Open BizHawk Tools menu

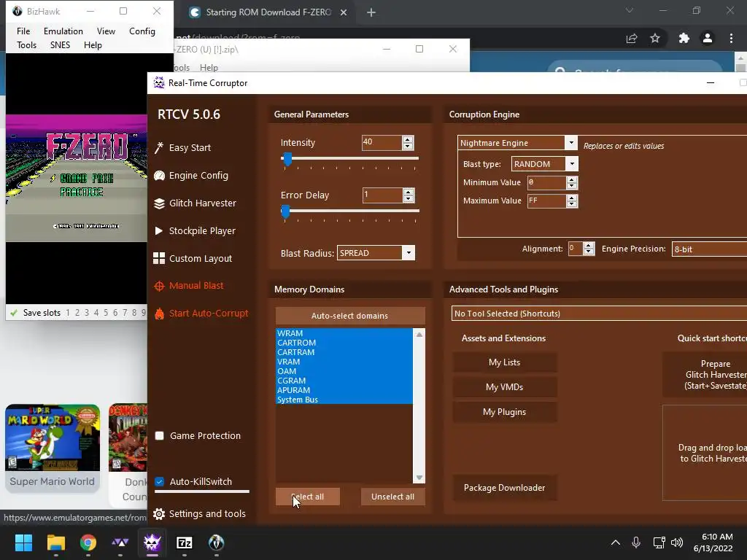pos(27,44)
